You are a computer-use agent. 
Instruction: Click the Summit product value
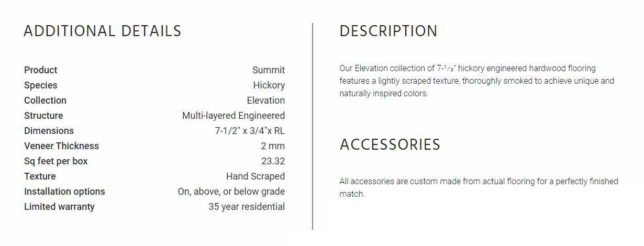point(269,70)
